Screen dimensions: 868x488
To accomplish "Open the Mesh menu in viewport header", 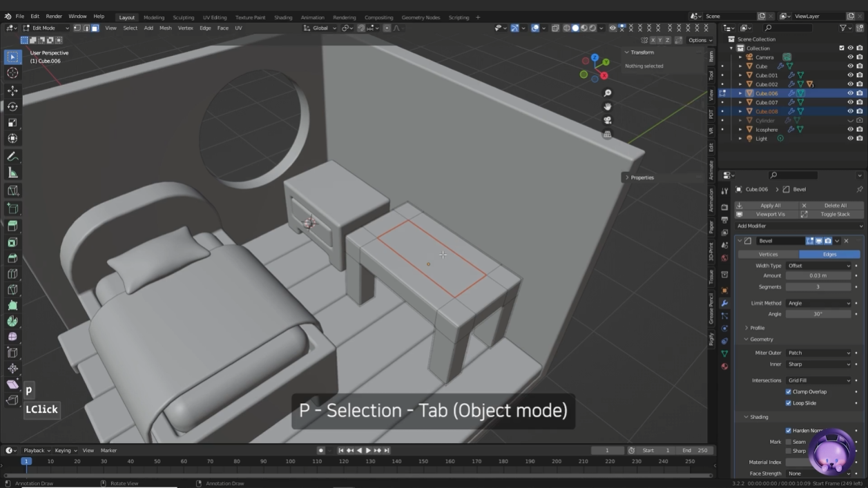I will pos(166,28).
